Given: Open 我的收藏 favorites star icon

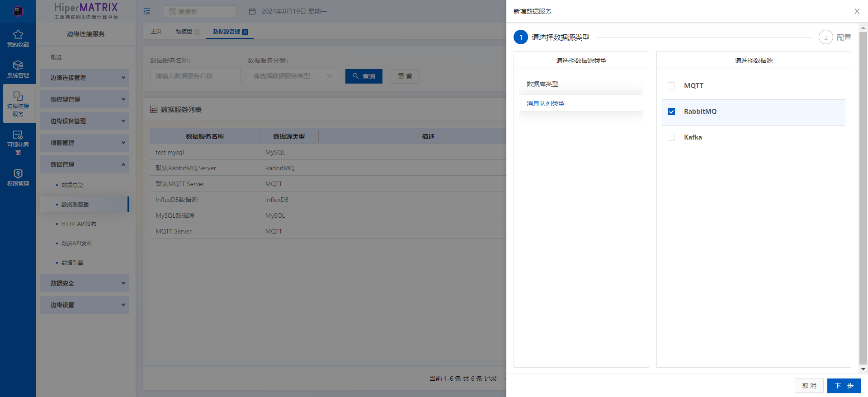Looking at the screenshot, I should tap(18, 35).
